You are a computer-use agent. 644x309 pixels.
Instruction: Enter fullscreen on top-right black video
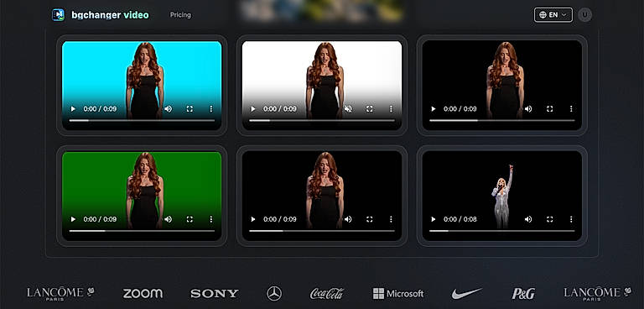(549, 109)
